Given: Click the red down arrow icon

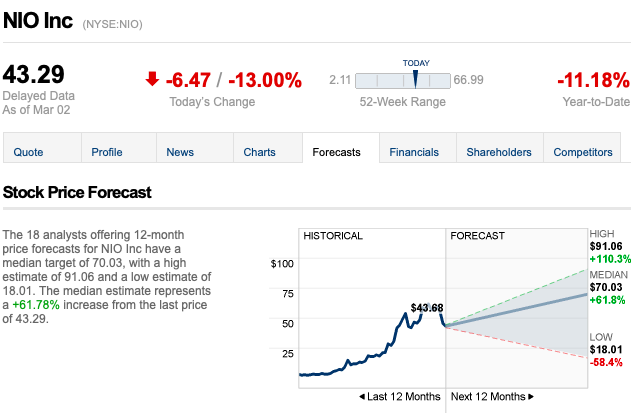Looking at the screenshot, I should [x=152, y=79].
